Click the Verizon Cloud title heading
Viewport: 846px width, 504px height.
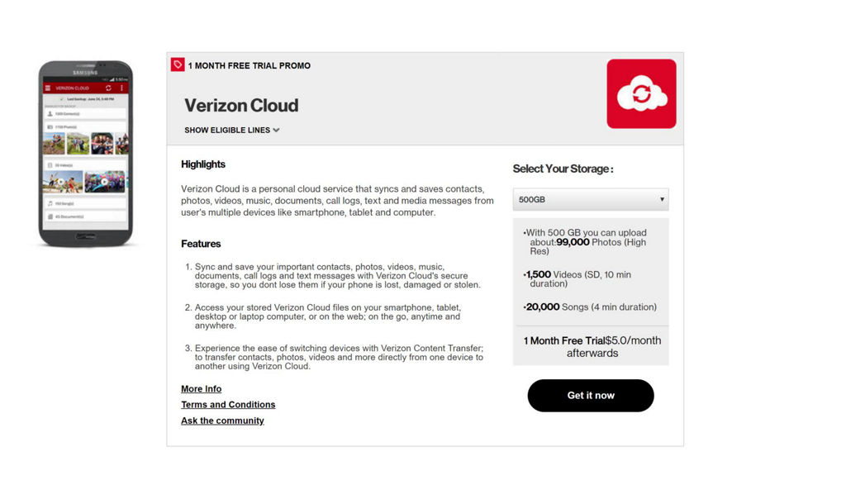coord(241,106)
